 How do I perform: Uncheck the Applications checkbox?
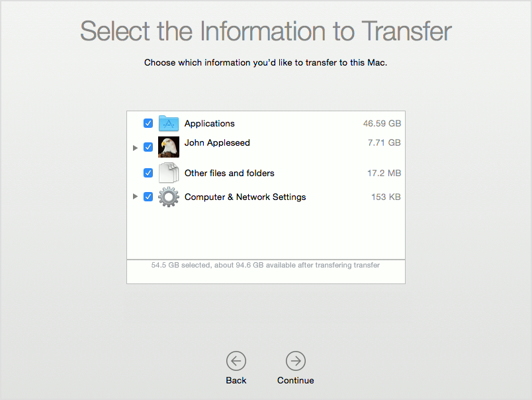(x=148, y=123)
